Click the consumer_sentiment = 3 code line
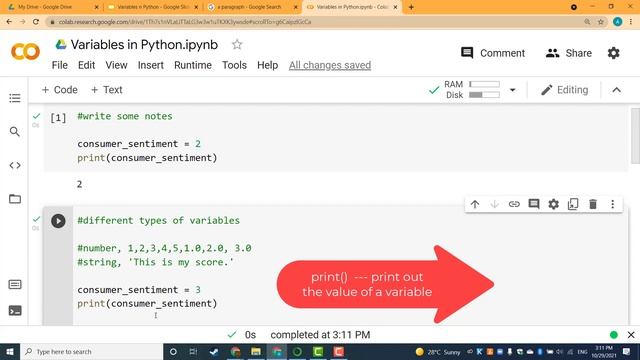The height and width of the screenshot is (360, 640). 139,289
